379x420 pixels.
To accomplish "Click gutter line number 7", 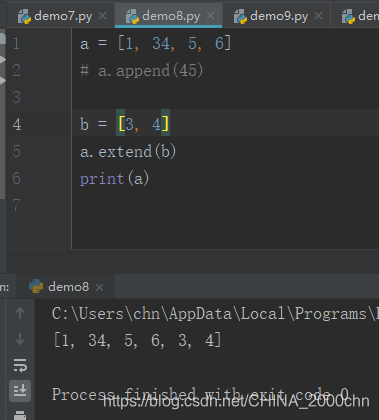I will 17,205.
